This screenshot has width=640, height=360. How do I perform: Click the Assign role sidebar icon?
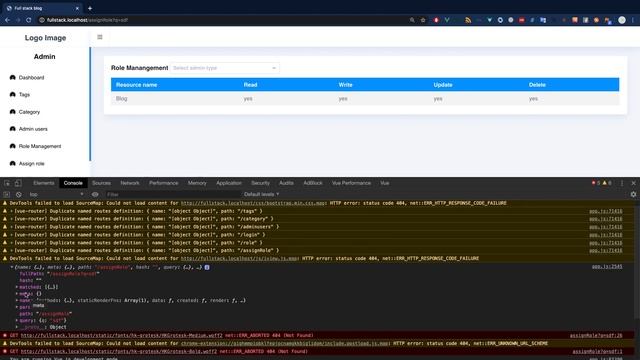(x=13, y=163)
